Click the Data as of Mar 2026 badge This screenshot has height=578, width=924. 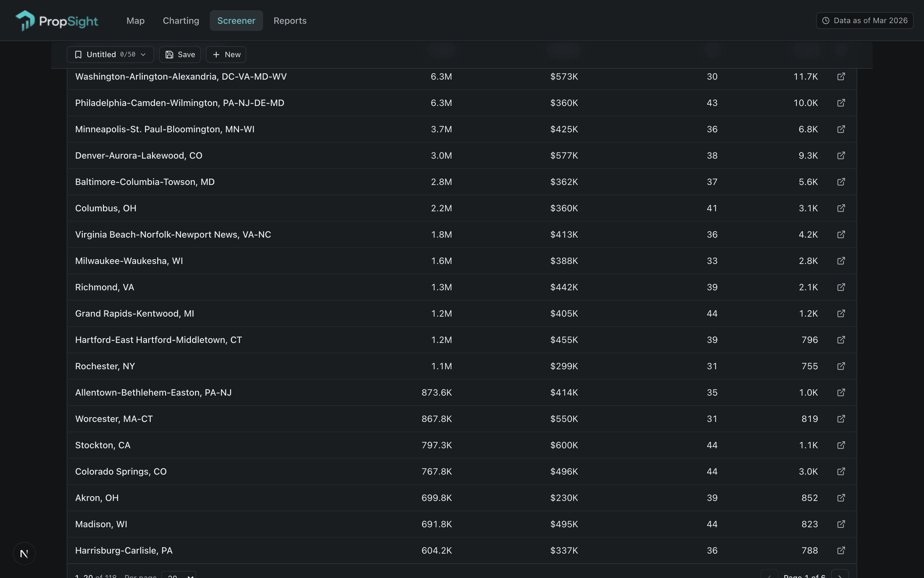tap(864, 21)
